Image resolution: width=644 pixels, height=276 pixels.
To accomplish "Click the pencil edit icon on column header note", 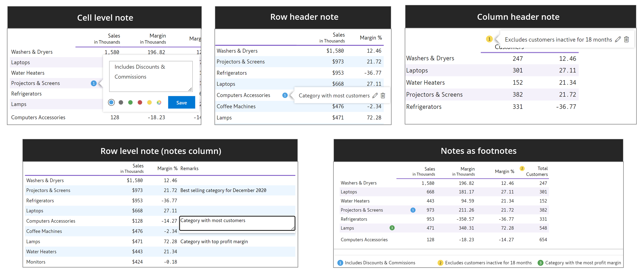I will 618,39.
